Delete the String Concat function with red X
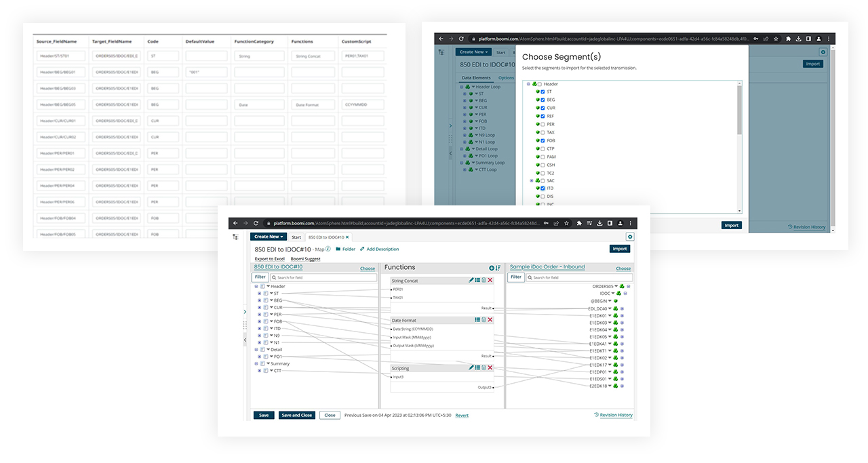The height and width of the screenshot is (463, 868). [x=490, y=280]
